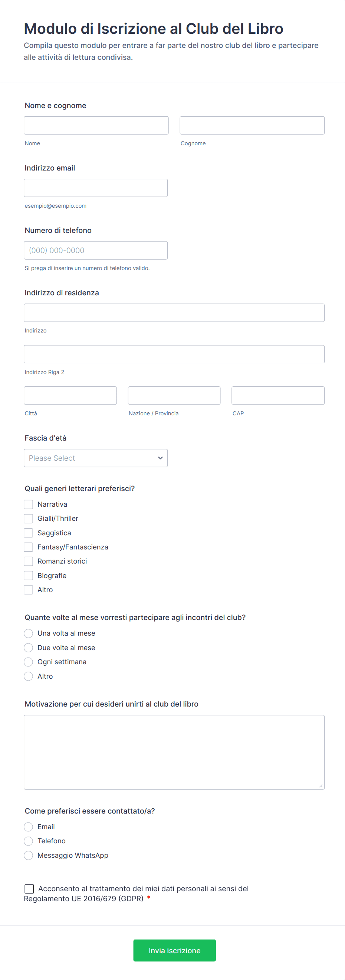This screenshot has height=980, width=345.
Task: Click the Nome input field
Action: pos(96,126)
